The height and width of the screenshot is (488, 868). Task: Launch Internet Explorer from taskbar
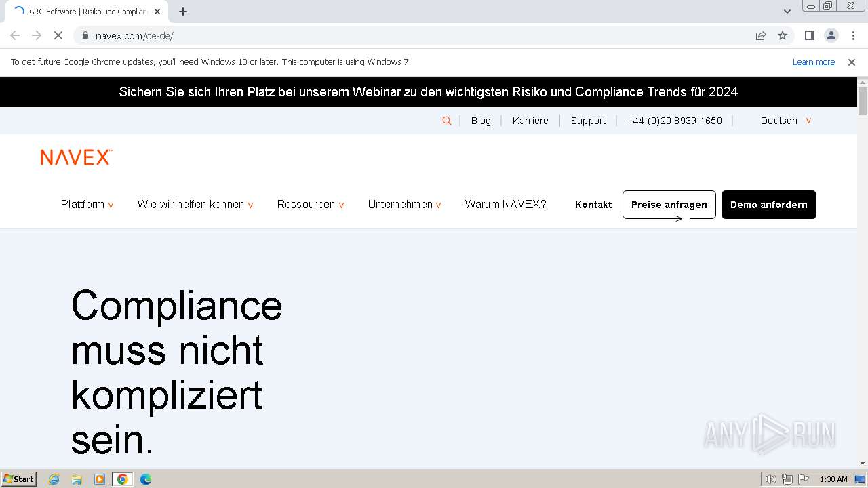coord(54,479)
